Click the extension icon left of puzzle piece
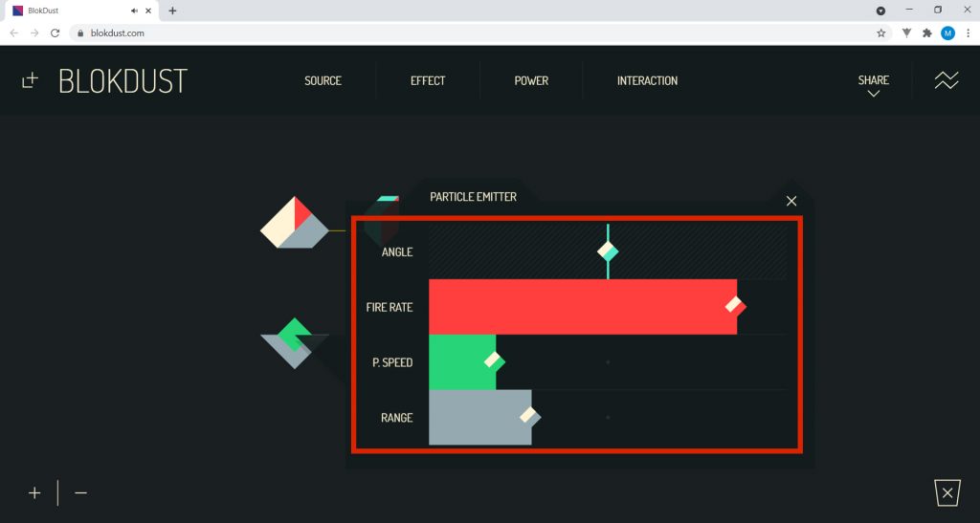Screen dimensions: 980x523 click(x=906, y=33)
